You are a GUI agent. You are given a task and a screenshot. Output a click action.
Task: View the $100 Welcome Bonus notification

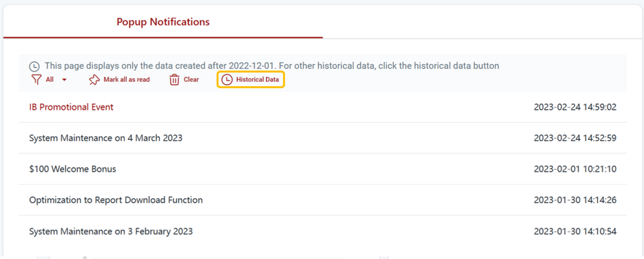click(73, 169)
